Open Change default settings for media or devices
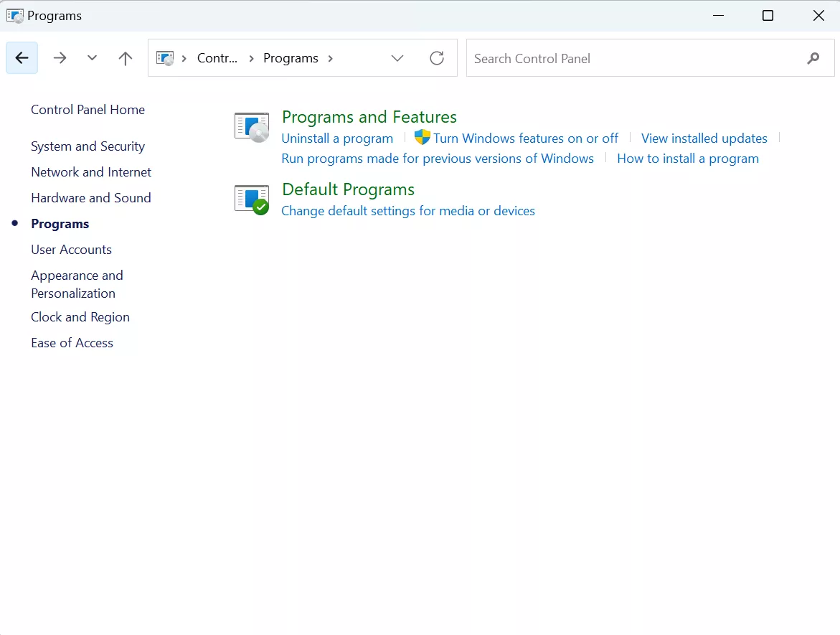 click(x=408, y=210)
